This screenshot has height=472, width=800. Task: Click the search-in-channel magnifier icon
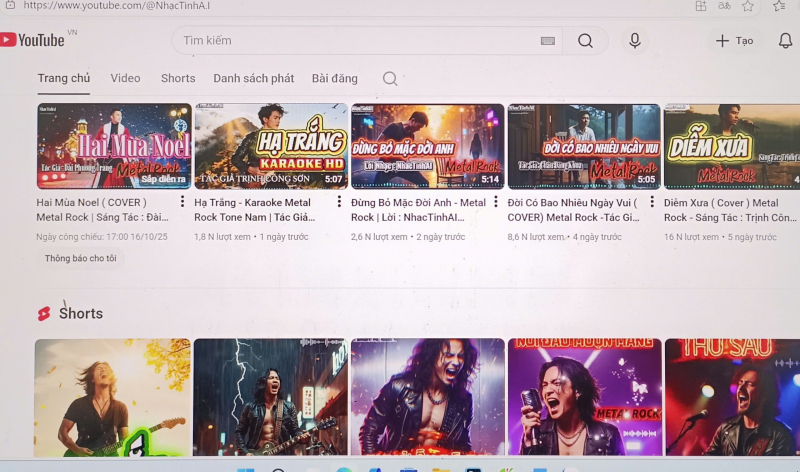pyautogui.click(x=390, y=79)
